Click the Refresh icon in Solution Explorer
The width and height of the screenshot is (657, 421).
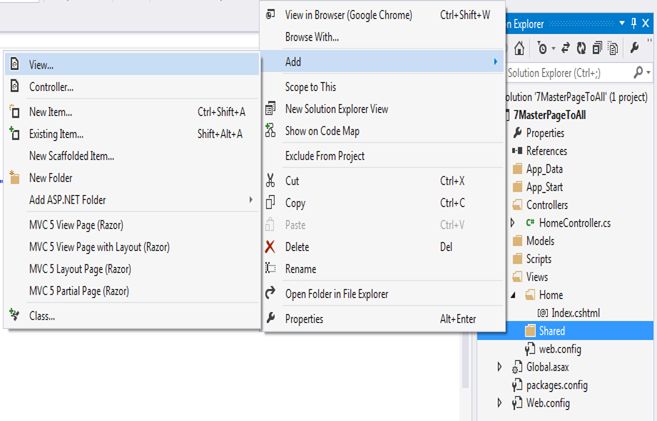[x=581, y=48]
